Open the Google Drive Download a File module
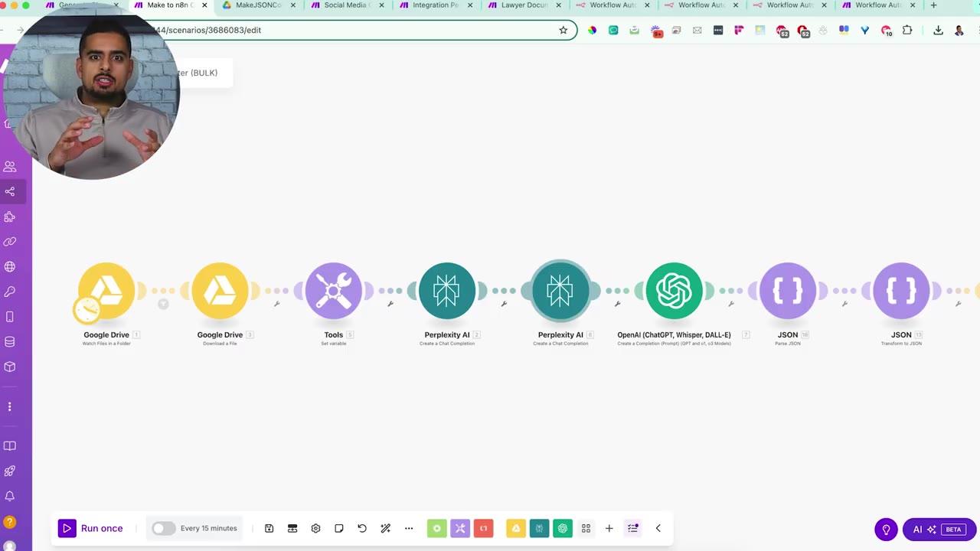This screenshot has width=980, height=551. [220, 291]
